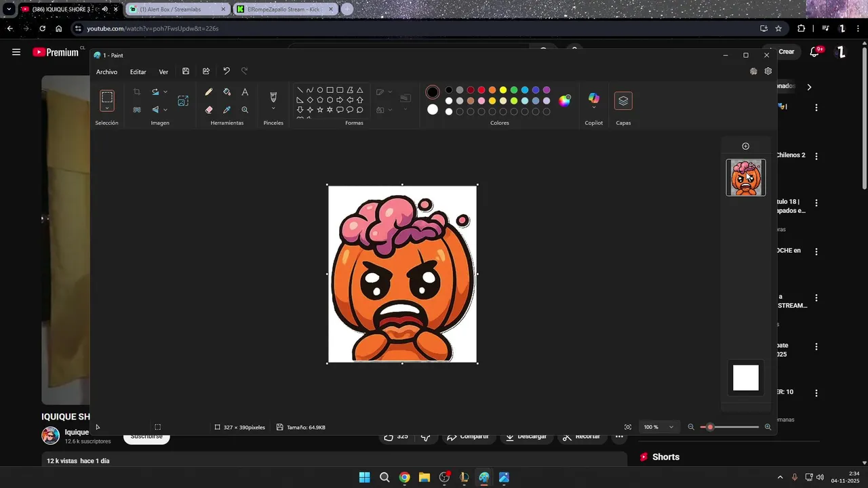The height and width of the screenshot is (488, 868).
Task: Open the YouTube notifications bell
Action: [816, 52]
